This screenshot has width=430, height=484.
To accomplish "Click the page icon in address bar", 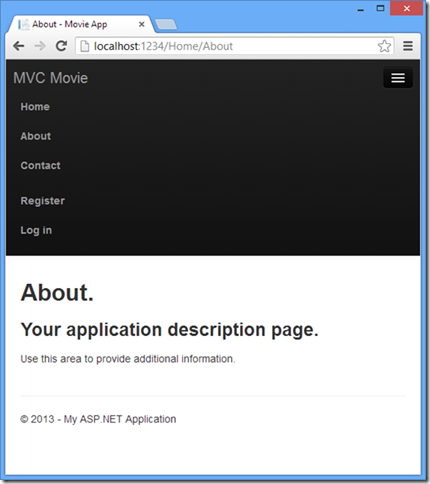I will [85, 46].
